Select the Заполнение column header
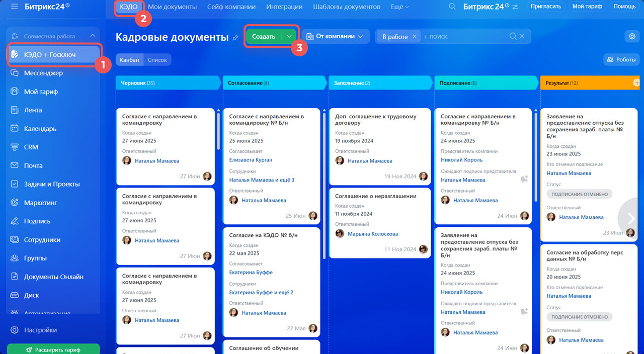The image size is (644, 354). [380, 82]
